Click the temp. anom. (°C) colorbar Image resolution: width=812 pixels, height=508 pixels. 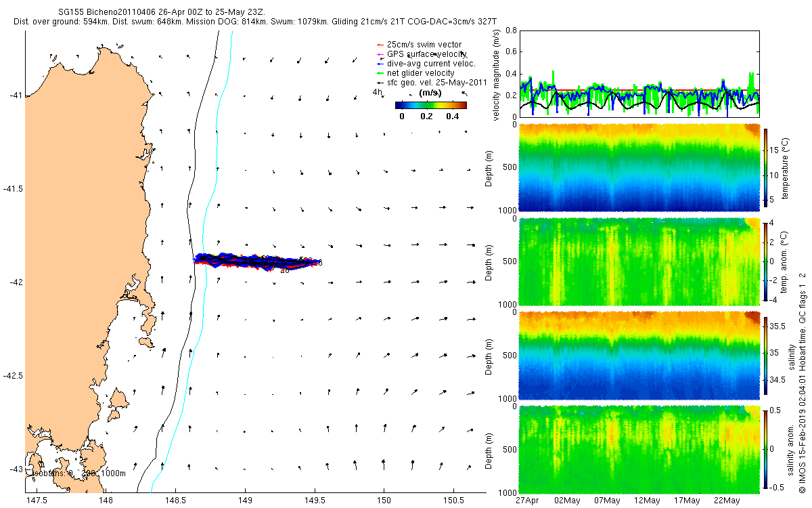[x=766, y=261]
